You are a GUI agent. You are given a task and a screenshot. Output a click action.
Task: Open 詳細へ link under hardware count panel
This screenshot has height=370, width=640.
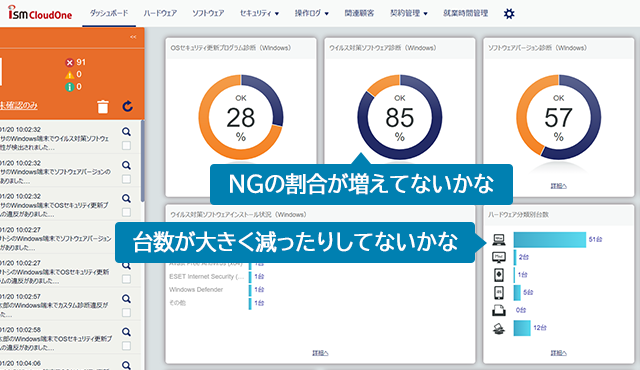tap(558, 353)
